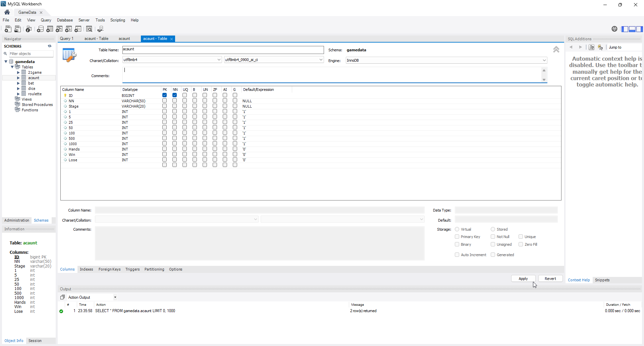Expand the roulette table node

click(18, 94)
